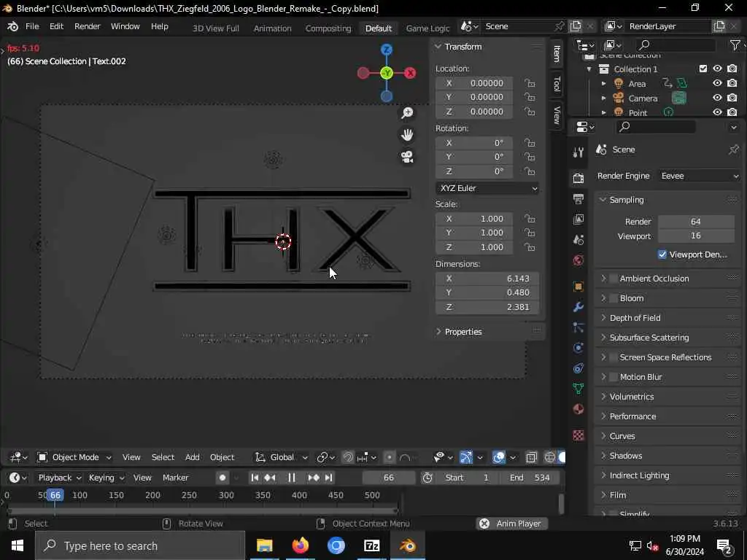Viewport: 747px width, 560px height.
Task: Open the World properties globe icon
Action: tap(578, 260)
